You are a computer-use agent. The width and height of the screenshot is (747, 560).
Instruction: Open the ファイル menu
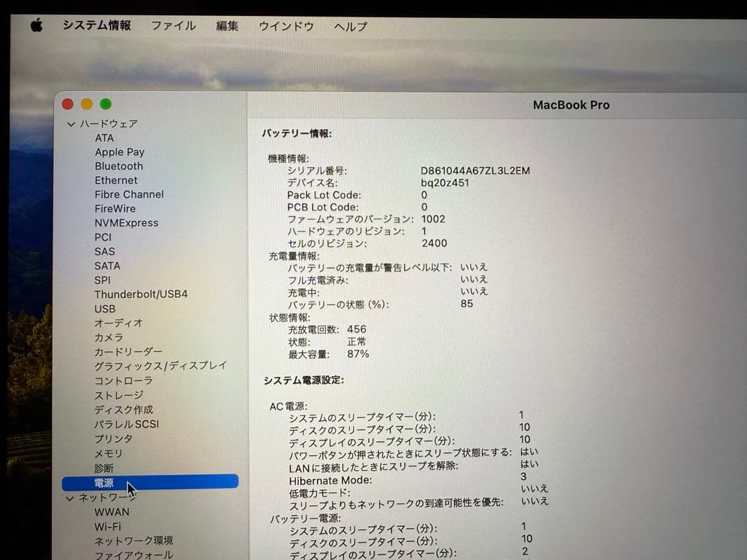pyautogui.click(x=173, y=26)
